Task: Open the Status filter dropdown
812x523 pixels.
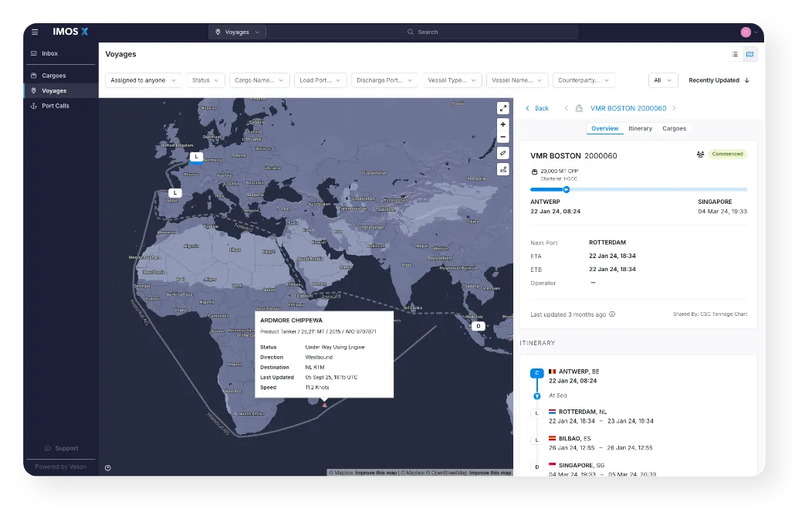Action: [205, 80]
